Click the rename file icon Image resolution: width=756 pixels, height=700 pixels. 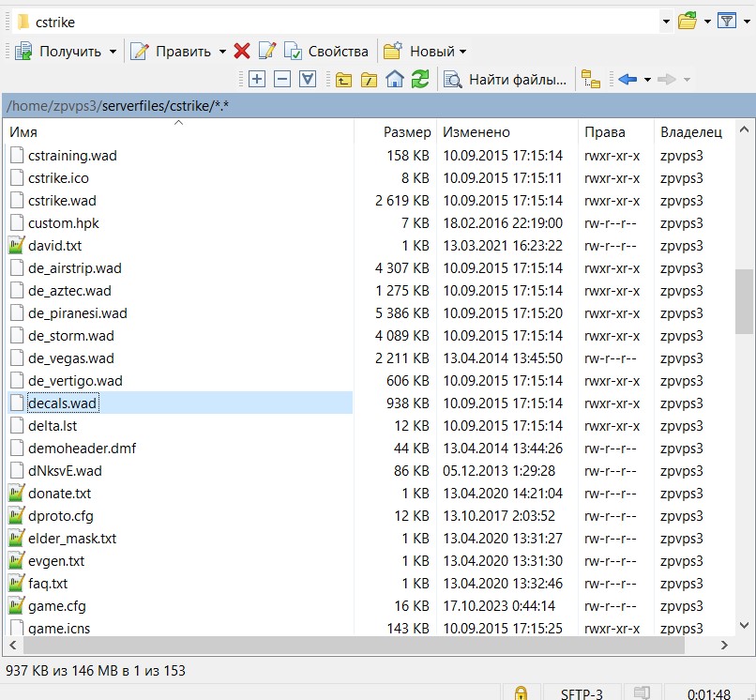pyautogui.click(x=267, y=51)
